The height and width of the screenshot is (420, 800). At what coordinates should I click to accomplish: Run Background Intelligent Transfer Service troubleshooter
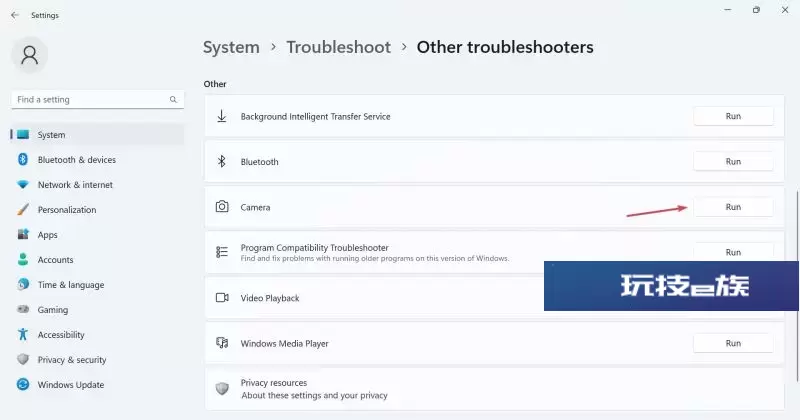click(x=733, y=116)
